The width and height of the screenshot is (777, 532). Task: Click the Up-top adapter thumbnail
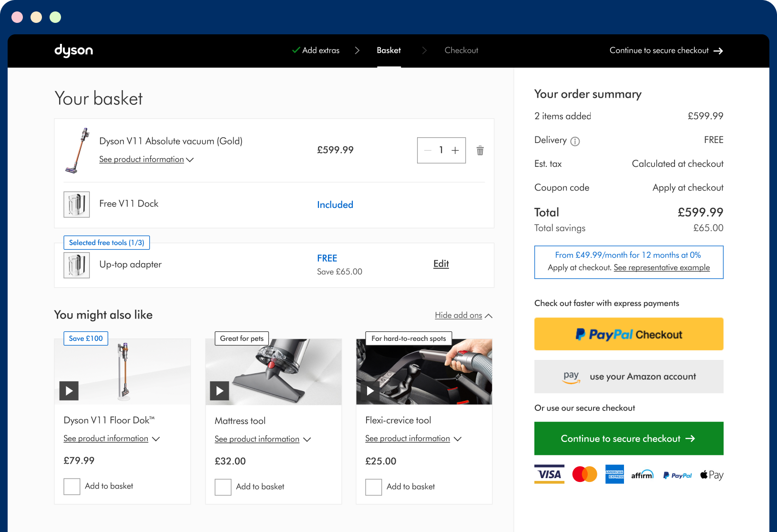pos(77,265)
